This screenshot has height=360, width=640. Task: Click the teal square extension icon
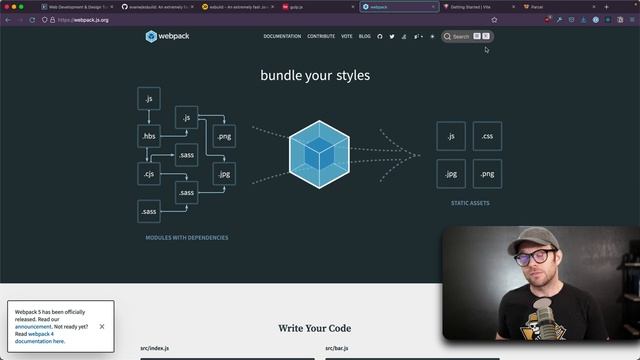click(608, 20)
